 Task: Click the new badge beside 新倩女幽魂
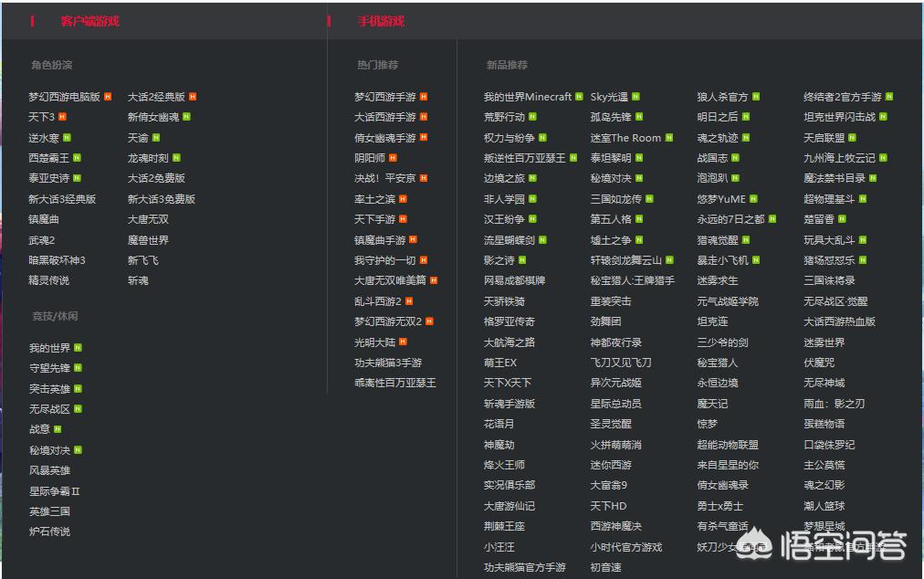[186, 117]
